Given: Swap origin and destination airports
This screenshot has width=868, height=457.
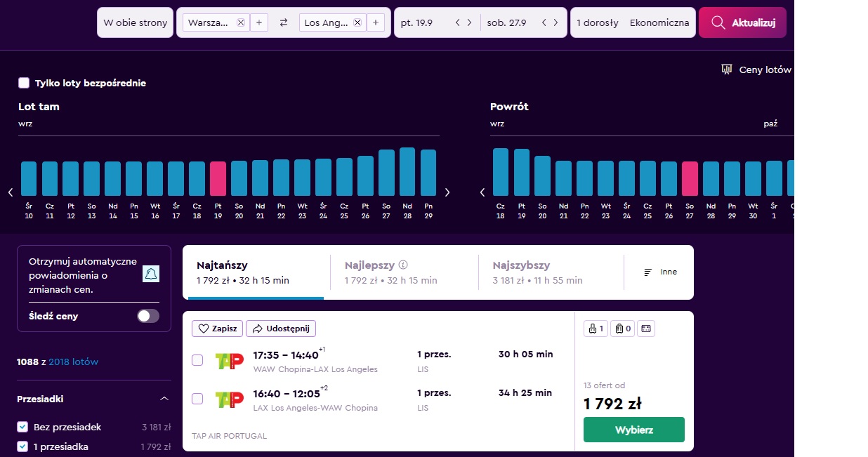Looking at the screenshot, I should pos(284,22).
